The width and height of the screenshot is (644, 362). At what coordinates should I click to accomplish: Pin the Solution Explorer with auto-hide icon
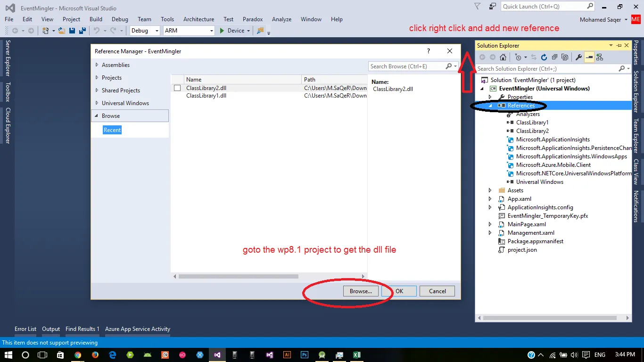[619, 46]
